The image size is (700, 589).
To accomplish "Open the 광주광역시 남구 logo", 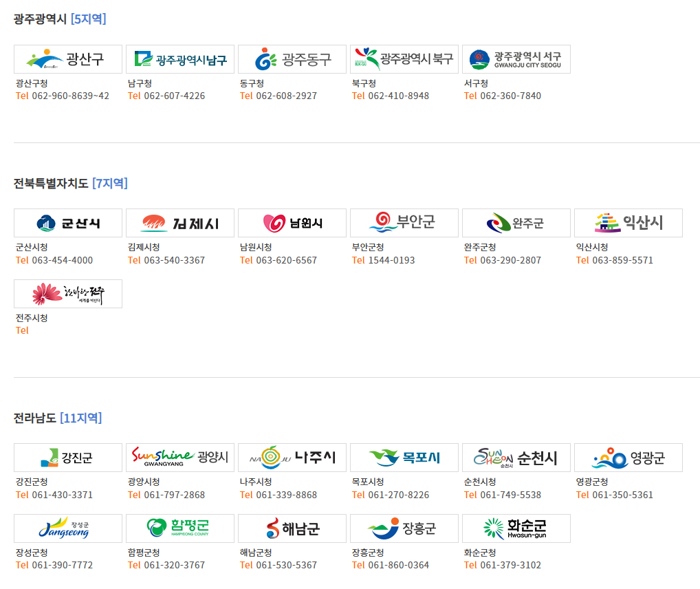I will (x=180, y=59).
